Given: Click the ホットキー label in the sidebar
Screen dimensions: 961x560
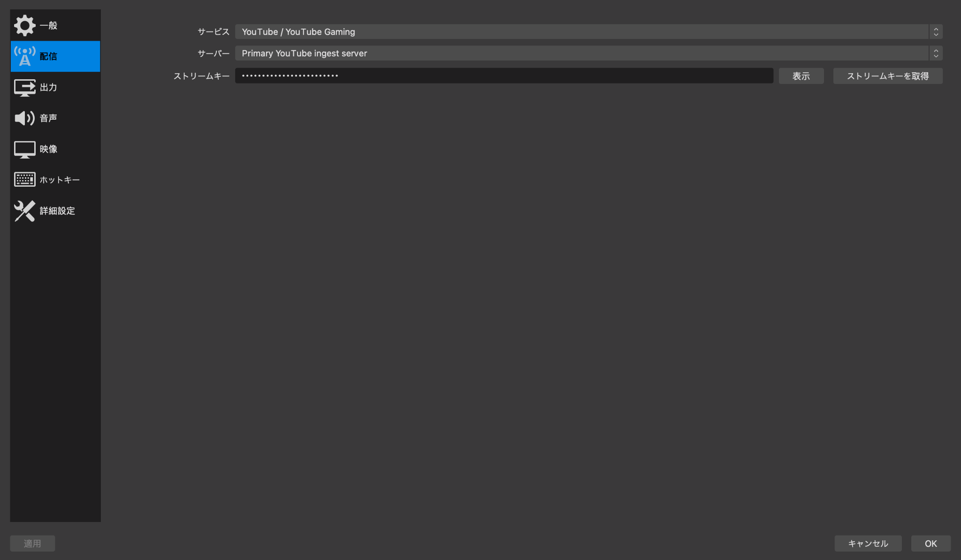Looking at the screenshot, I should 60,180.
